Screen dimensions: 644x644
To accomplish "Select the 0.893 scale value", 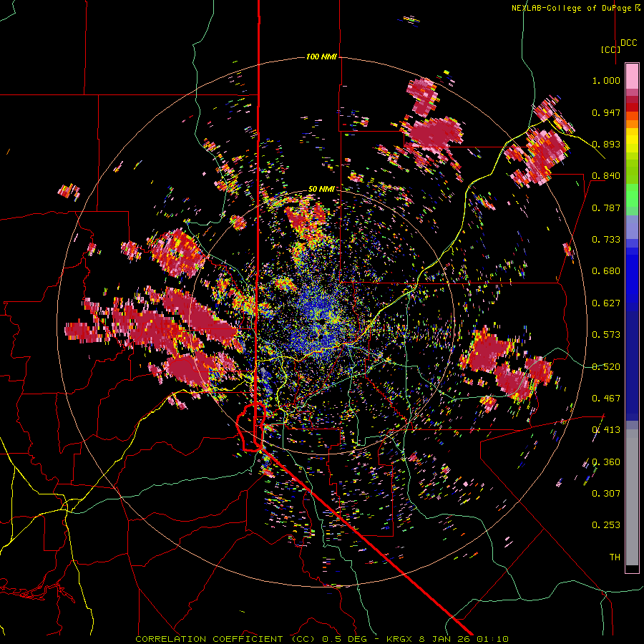I will point(606,144).
